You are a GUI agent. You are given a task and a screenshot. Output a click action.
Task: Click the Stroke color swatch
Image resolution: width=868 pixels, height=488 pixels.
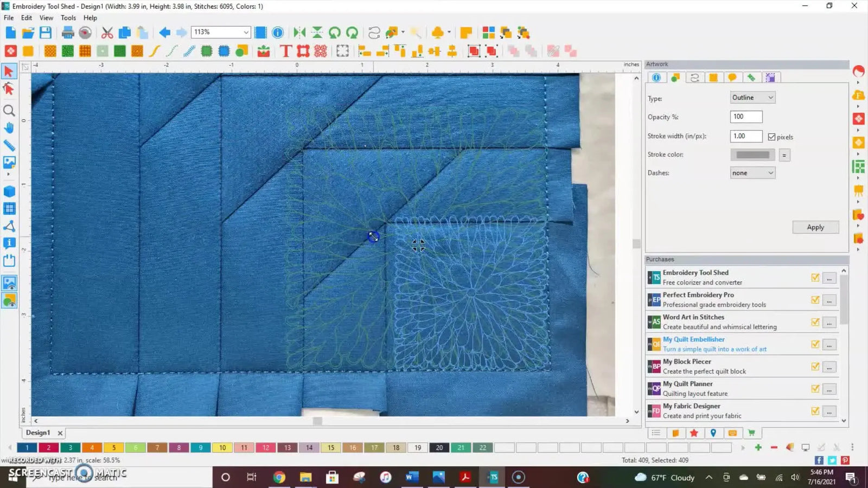[x=752, y=155]
